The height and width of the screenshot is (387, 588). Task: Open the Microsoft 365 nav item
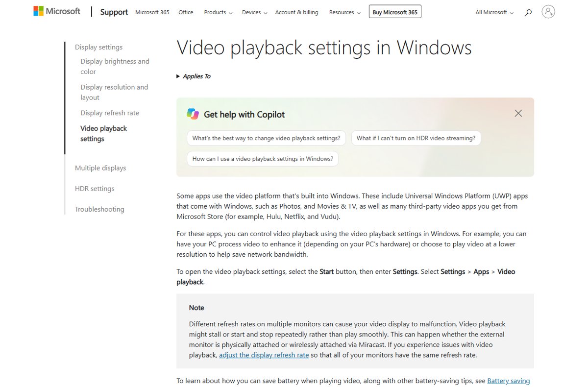pos(152,12)
